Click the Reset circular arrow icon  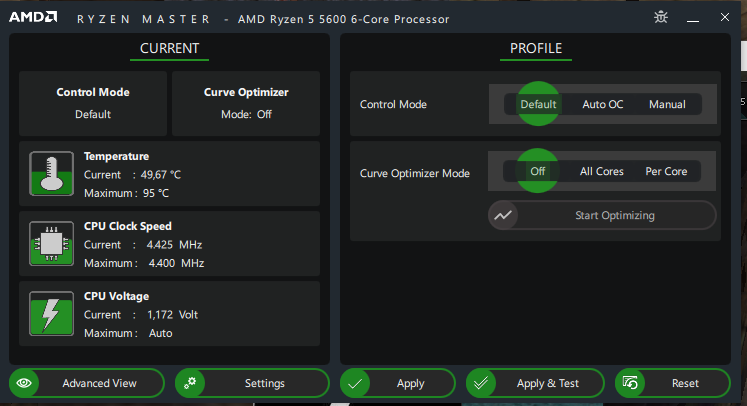631,383
